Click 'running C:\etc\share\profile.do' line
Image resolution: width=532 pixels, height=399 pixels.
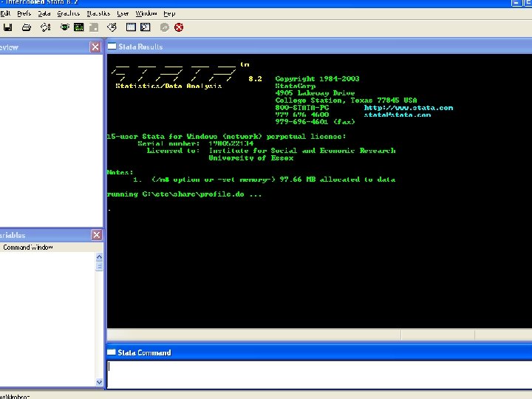[x=184, y=194]
